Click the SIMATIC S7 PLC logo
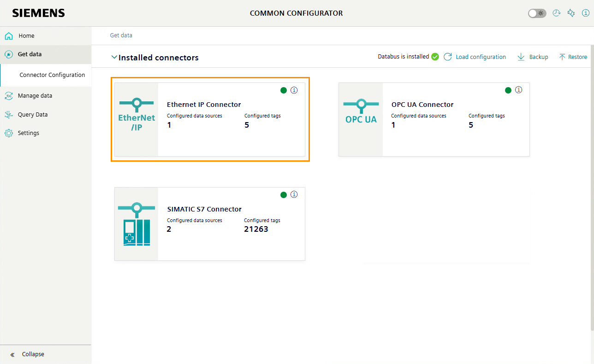Screen dimensions: 594x364 click(x=137, y=224)
